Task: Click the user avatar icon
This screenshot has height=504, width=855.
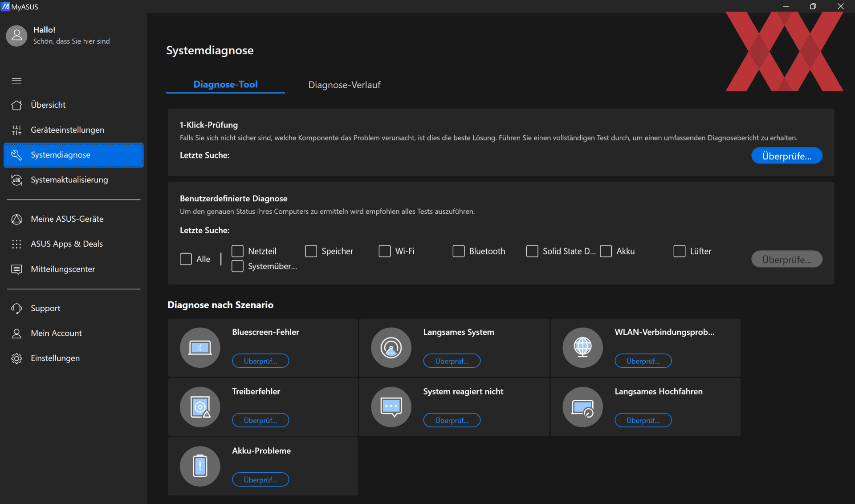Action: pos(16,36)
